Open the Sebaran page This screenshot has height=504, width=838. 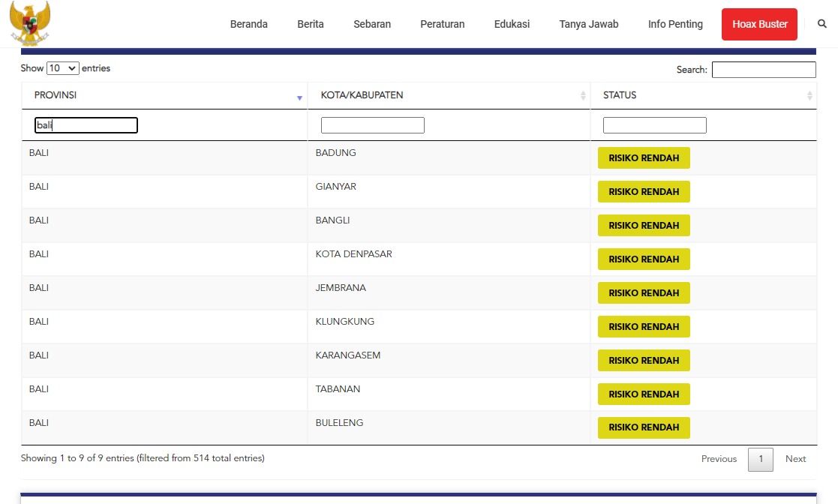[x=372, y=24]
